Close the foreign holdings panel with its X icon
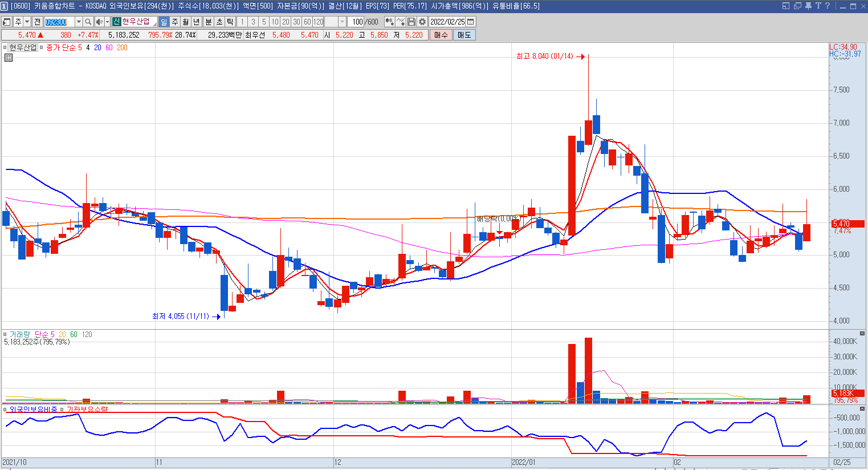Screen dimensions: 868x470 (862, 409)
